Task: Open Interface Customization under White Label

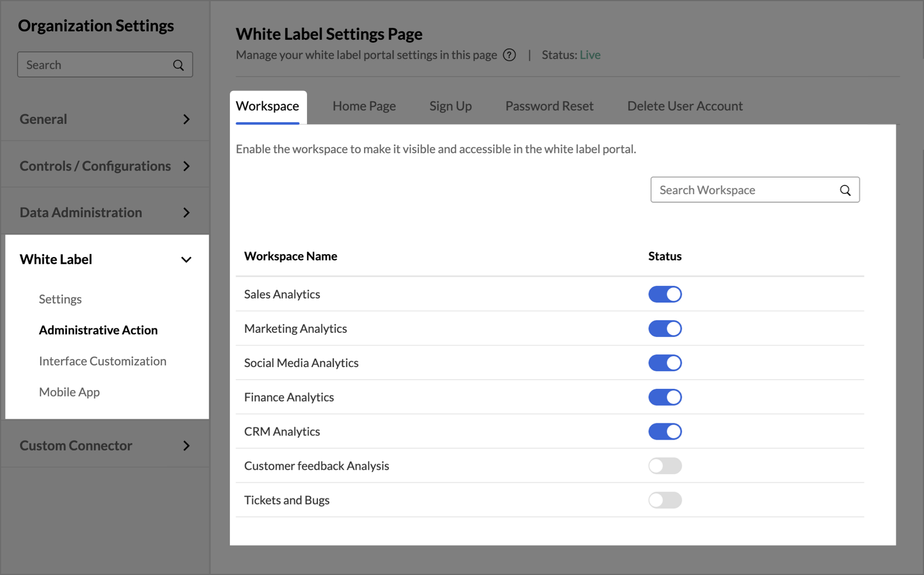Action: coord(103,361)
